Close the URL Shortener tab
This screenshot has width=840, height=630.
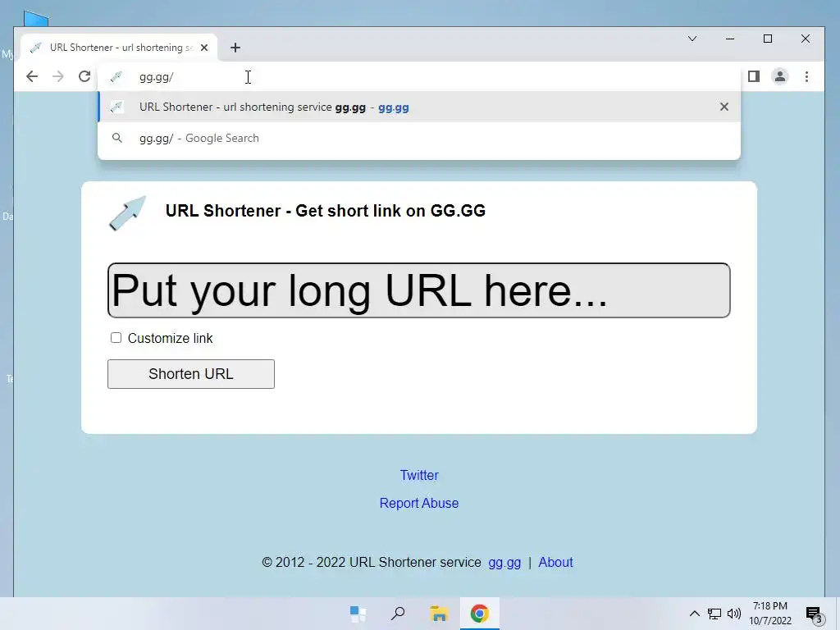click(204, 48)
